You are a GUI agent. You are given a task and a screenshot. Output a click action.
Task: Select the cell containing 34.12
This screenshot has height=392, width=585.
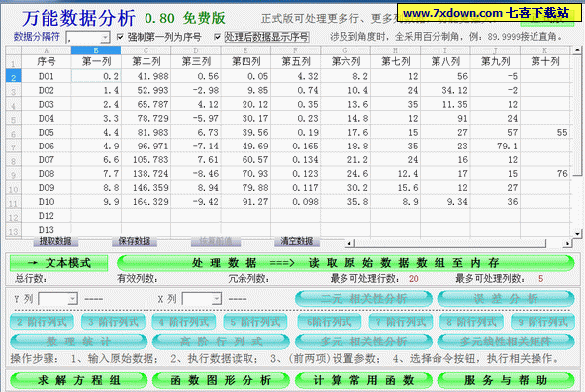(445, 90)
